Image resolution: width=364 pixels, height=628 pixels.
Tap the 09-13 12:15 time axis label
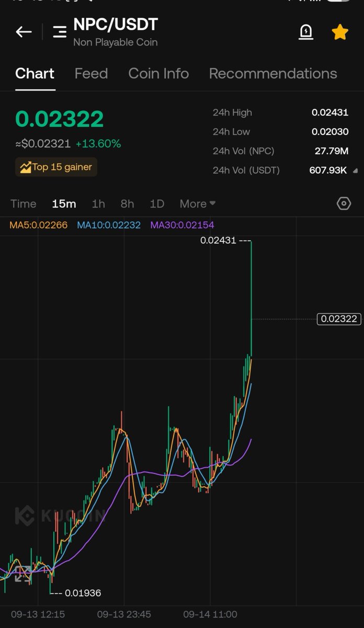(38, 614)
